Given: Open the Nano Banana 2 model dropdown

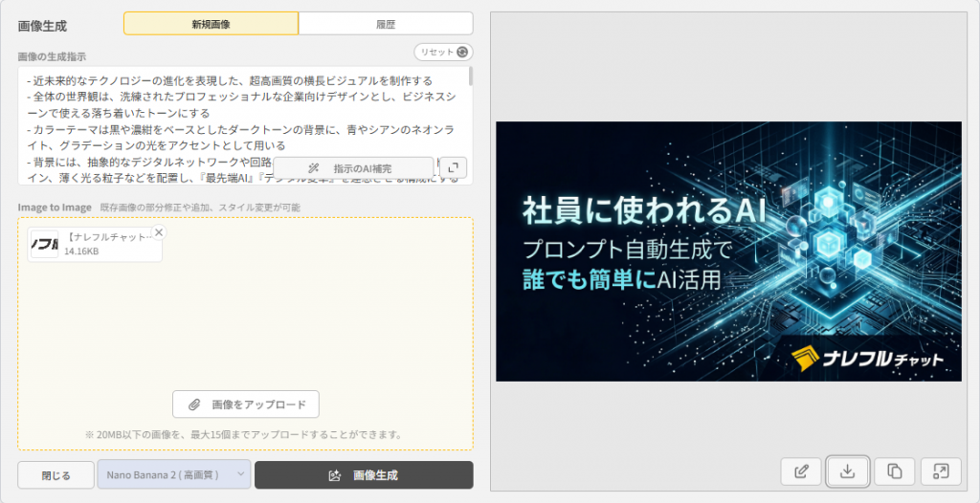Looking at the screenshot, I should (174, 474).
